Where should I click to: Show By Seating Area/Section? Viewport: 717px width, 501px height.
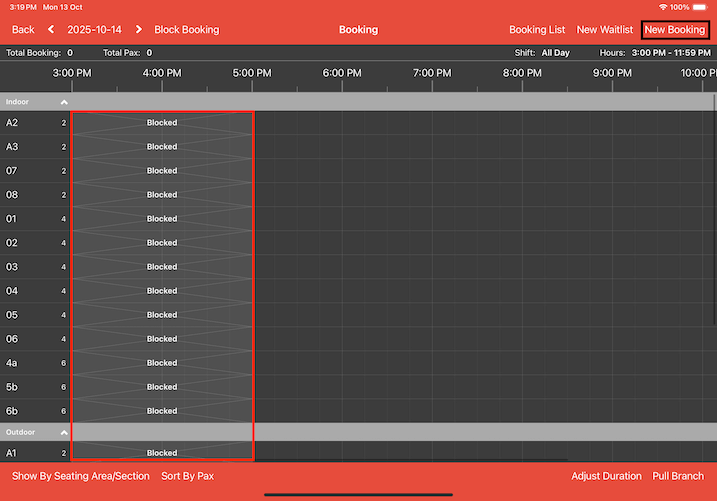tap(80, 476)
